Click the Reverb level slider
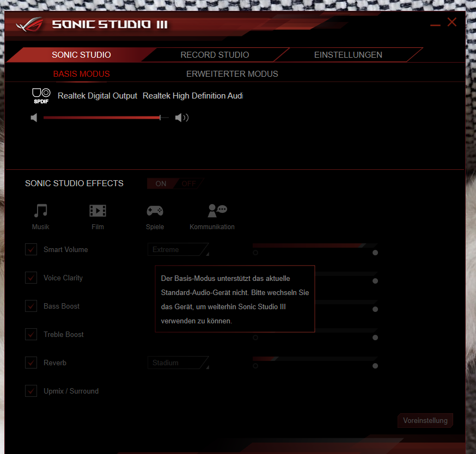The height and width of the screenshot is (454, 476). pyautogui.click(x=315, y=359)
